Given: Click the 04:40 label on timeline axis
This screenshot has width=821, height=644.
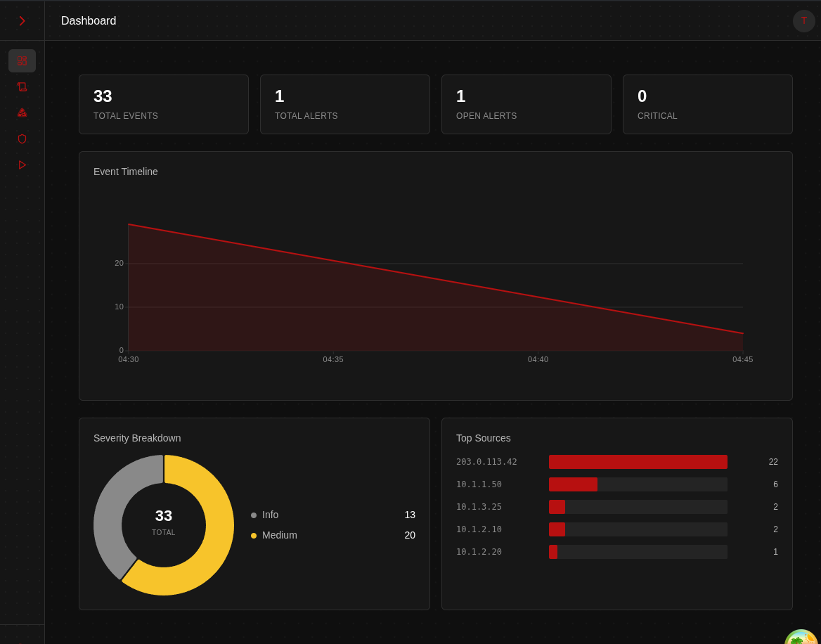Looking at the screenshot, I should pyautogui.click(x=538, y=359).
